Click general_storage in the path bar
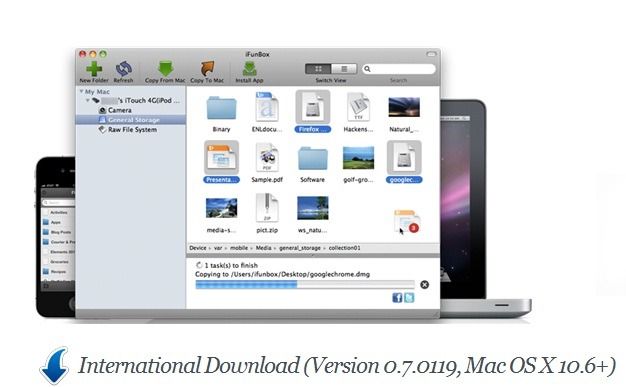This screenshot has height=387, width=626. point(299,248)
